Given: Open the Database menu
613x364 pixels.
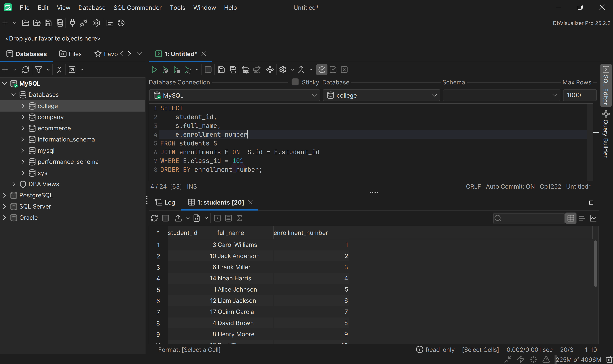Looking at the screenshot, I should [92, 8].
